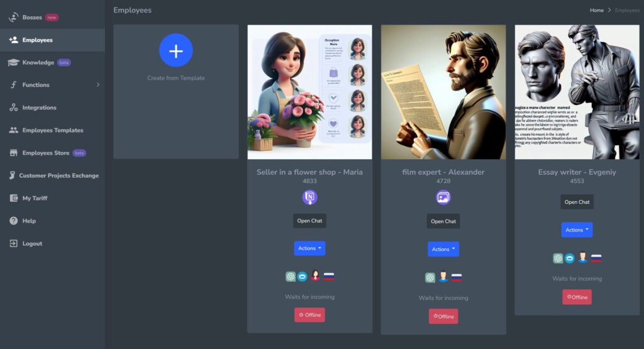This screenshot has height=349, width=644.
Task: Toggle the Offline status for Maria
Action: (309, 315)
